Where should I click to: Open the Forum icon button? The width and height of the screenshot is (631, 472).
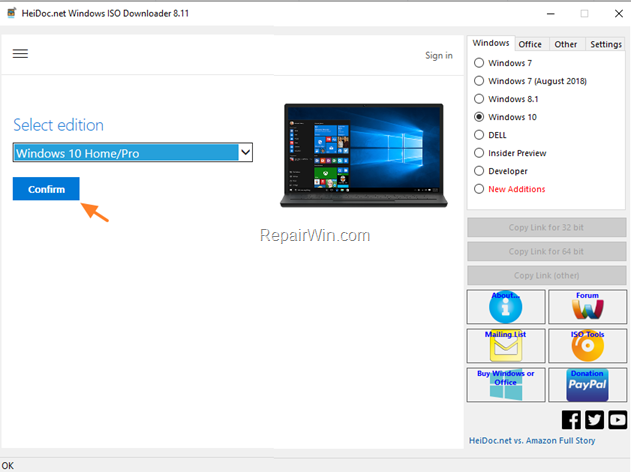coord(588,307)
